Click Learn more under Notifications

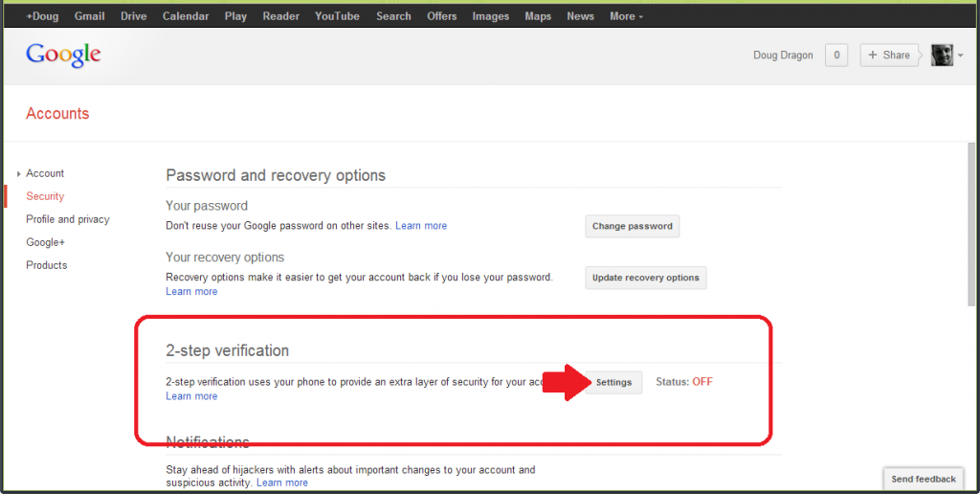point(282,483)
